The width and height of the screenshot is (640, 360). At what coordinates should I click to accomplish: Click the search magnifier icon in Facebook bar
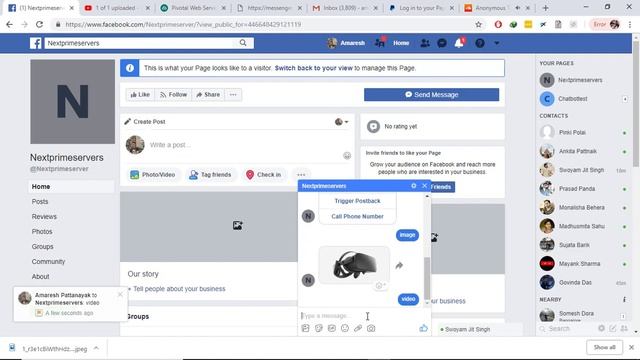243,42
